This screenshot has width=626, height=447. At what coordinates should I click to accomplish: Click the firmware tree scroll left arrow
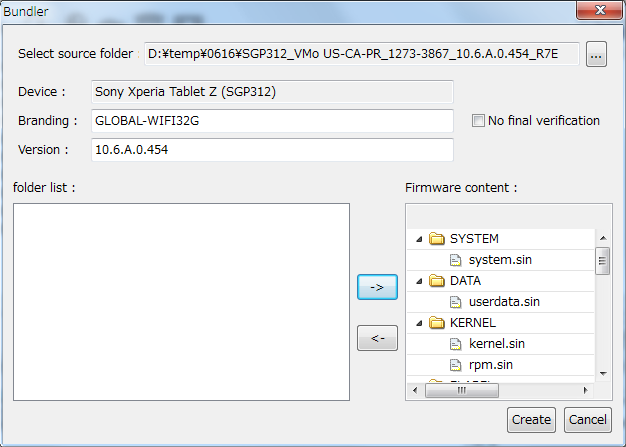(415, 390)
